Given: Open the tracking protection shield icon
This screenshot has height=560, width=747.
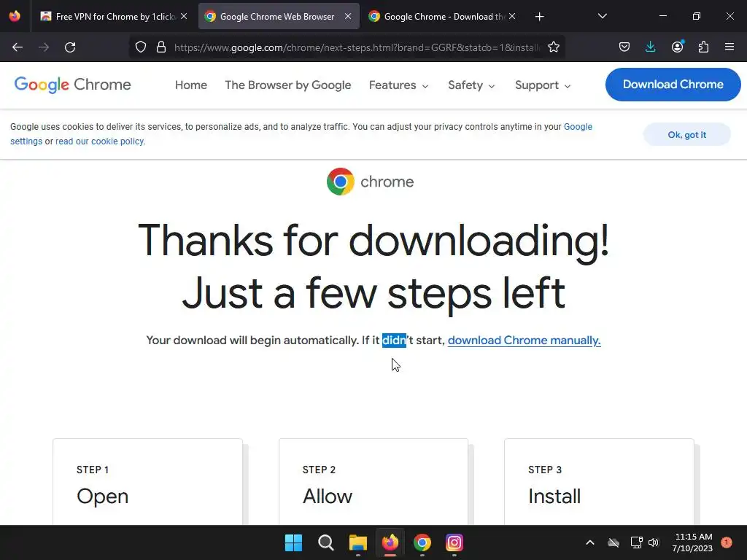Looking at the screenshot, I should [x=141, y=47].
